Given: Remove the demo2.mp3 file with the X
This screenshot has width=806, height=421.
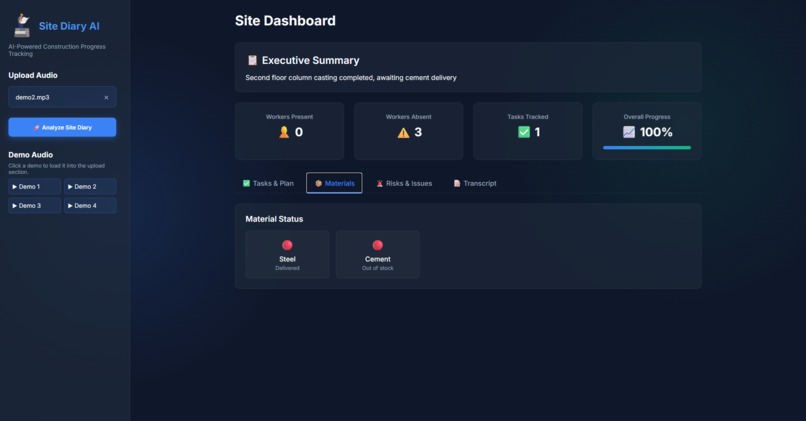Looking at the screenshot, I should tap(106, 98).
